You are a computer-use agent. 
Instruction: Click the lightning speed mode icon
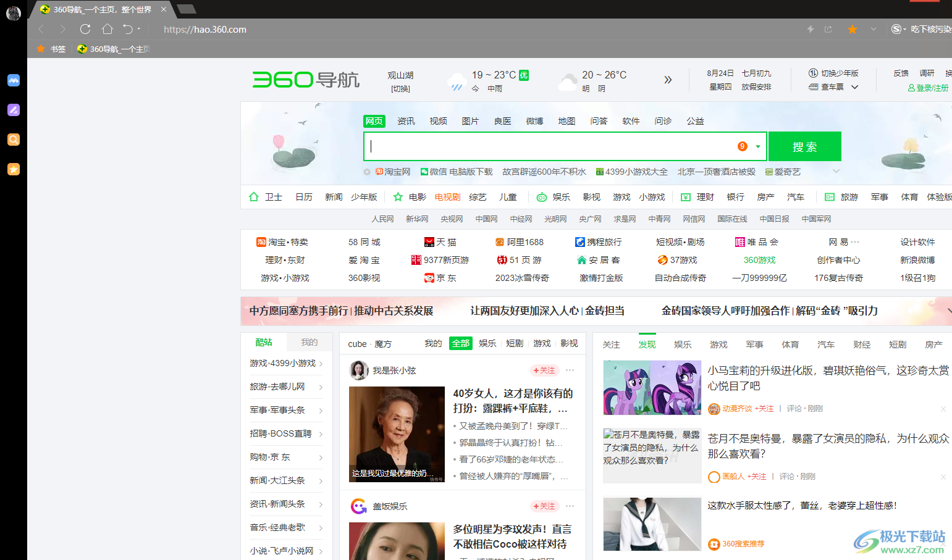pos(811,29)
